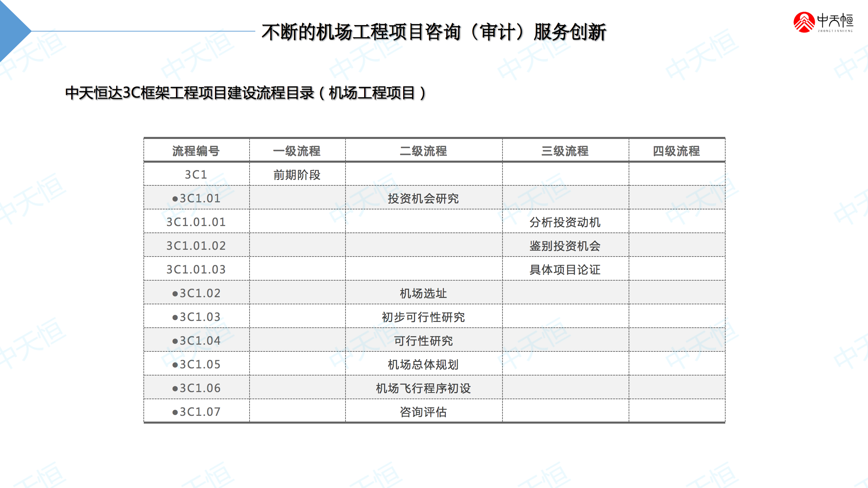Click the 鉴别投资机会 cell

tap(565, 246)
